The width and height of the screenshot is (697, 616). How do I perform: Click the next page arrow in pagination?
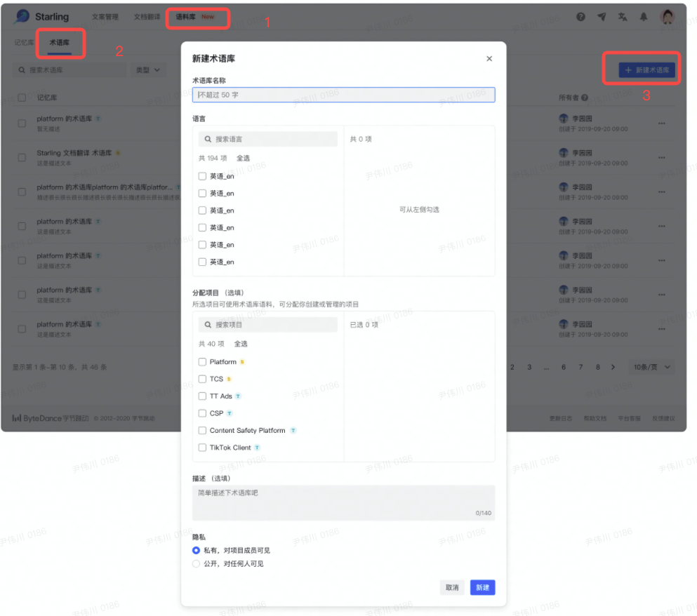click(x=613, y=367)
